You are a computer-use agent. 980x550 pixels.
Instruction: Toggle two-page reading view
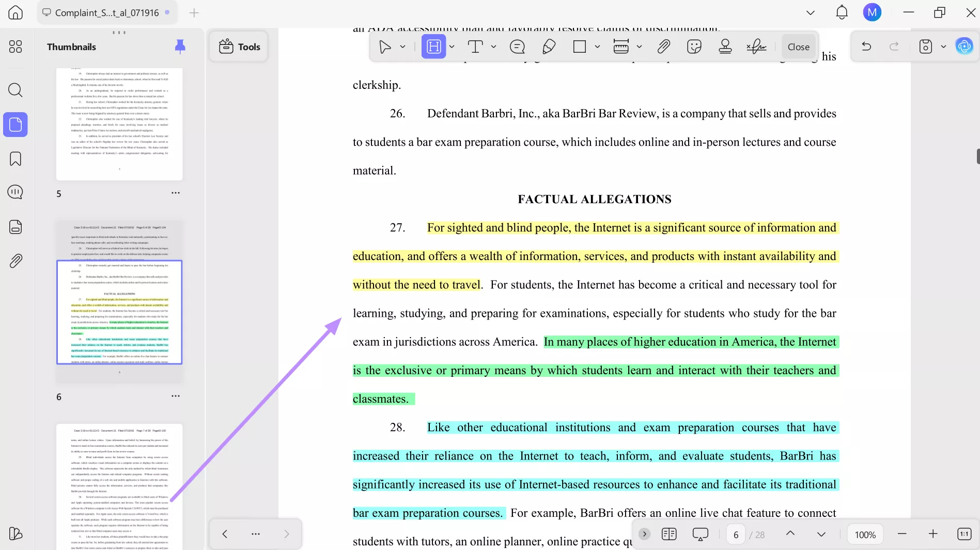coord(668,533)
